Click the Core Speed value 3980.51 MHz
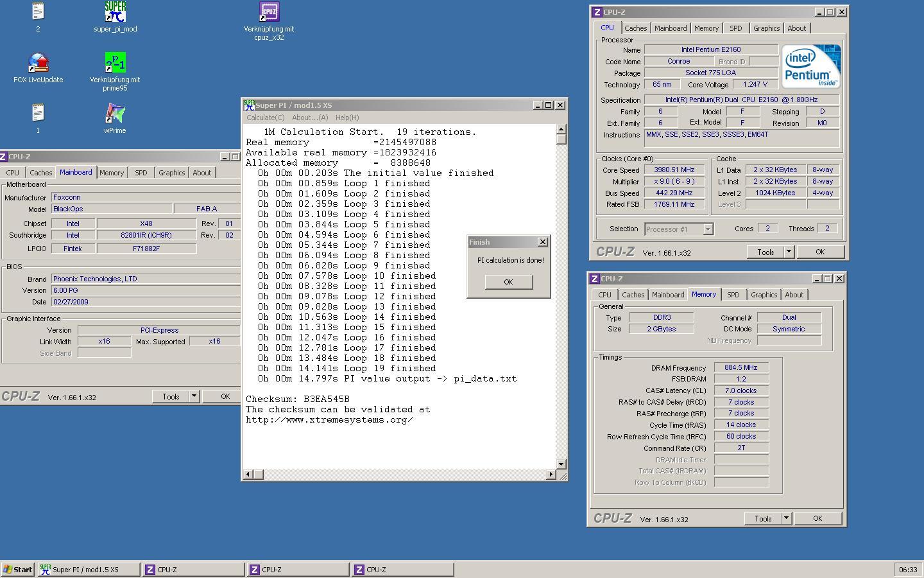This screenshot has height=578, width=924. 674,170
